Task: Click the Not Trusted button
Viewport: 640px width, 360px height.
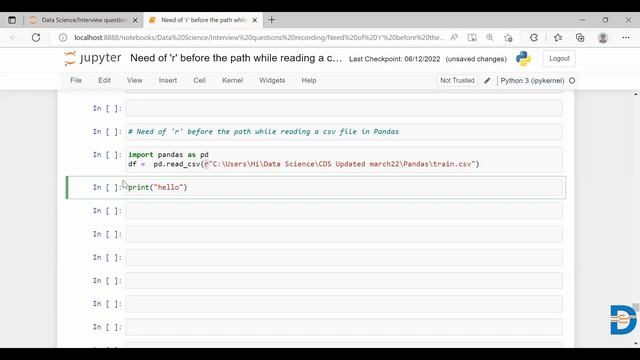Action: pyautogui.click(x=457, y=80)
